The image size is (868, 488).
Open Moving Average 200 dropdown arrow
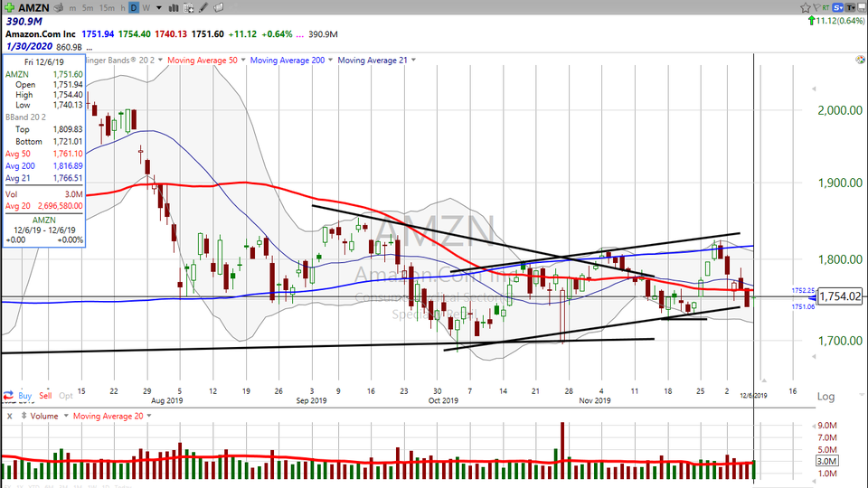click(x=331, y=60)
